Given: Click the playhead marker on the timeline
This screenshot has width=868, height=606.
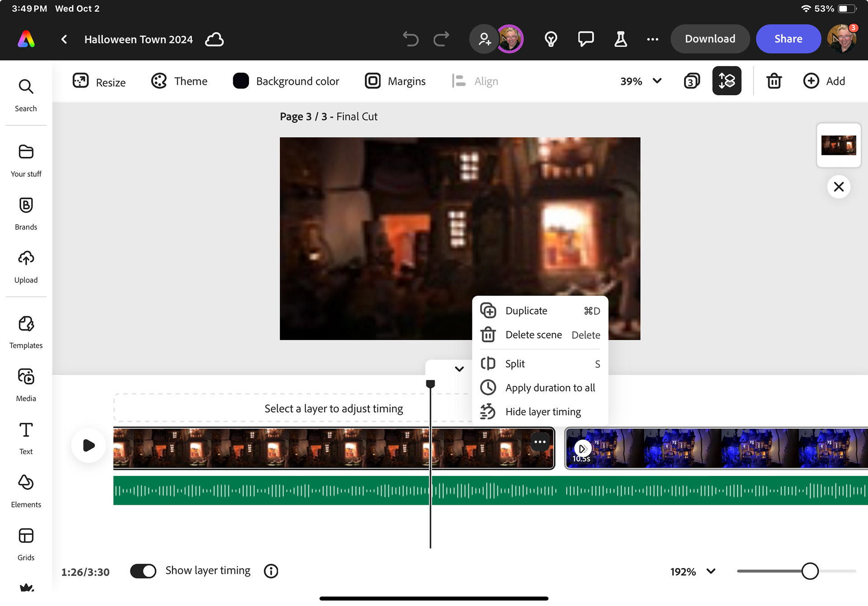Looking at the screenshot, I should [430, 384].
